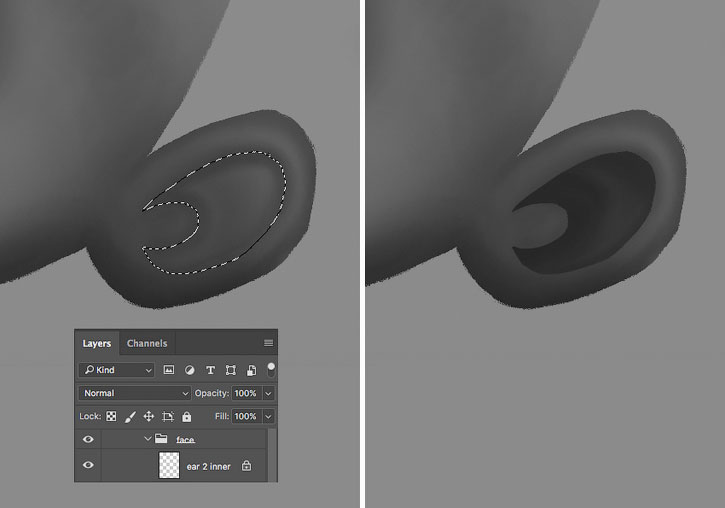Click the Lock label
The image size is (725, 508).
(x=90, y=416)
